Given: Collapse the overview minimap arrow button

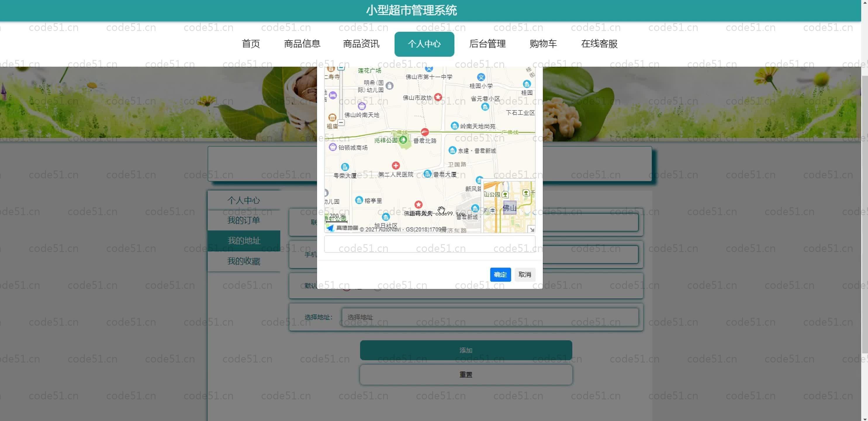Looking at the screenshot, I should (532, 230).
